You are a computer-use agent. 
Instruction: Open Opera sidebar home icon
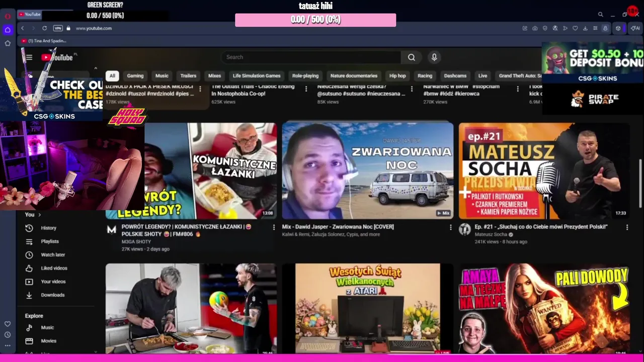[x=8, y=30]
